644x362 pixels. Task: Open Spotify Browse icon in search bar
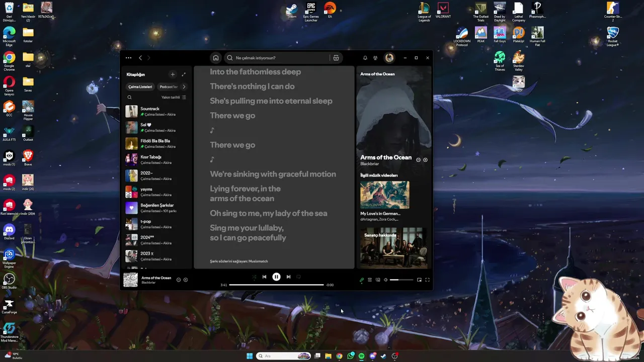point(336,58)
